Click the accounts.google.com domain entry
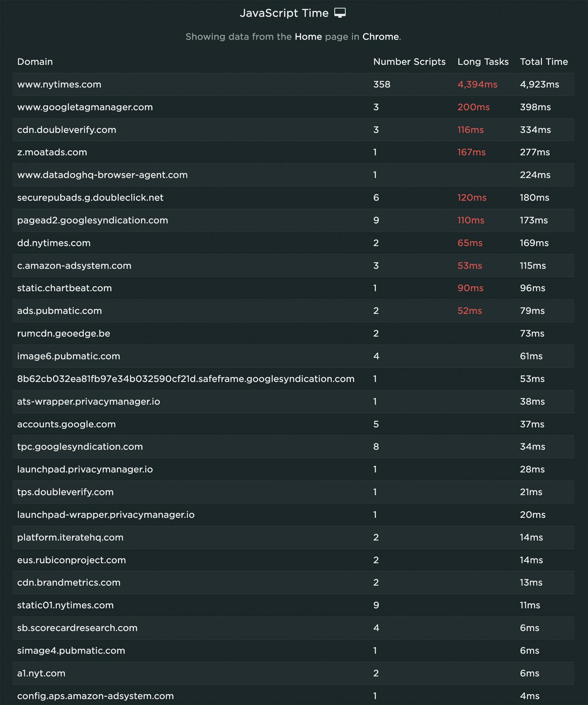This screenshot has height=705, width=588. click(x=66, y=424)
